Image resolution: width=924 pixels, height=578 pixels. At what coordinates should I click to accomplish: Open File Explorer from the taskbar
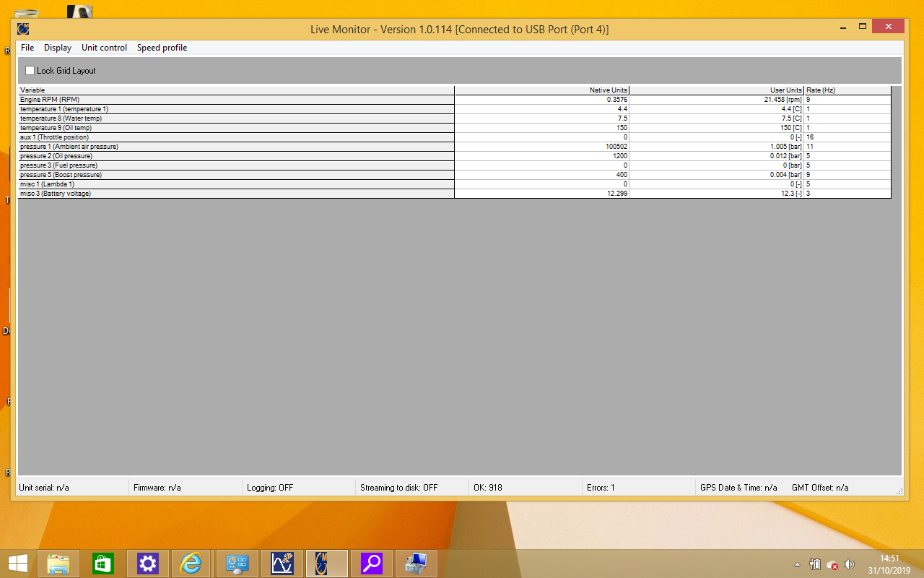[x=58, y=563]
